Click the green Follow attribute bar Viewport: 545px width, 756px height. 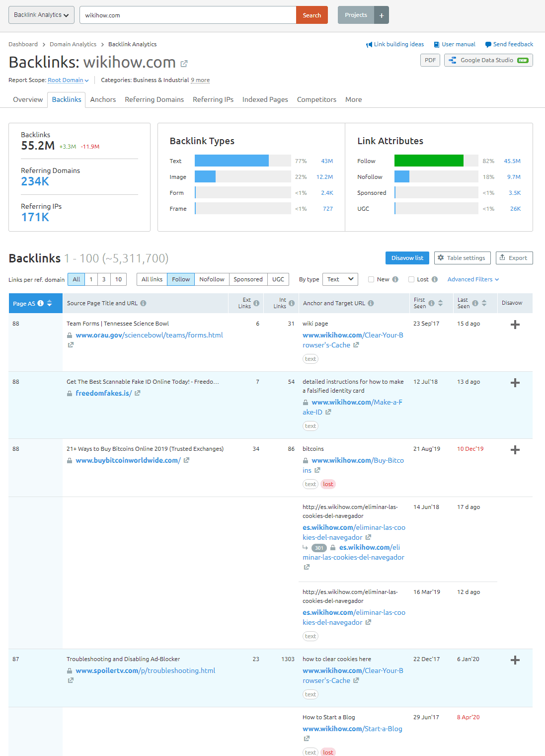[428, 161]
